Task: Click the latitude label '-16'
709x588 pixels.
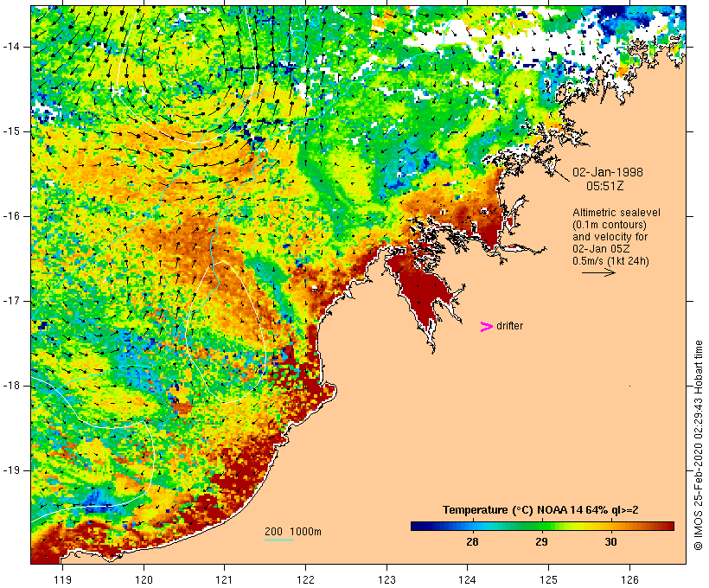Action: [x=11, y=216]
